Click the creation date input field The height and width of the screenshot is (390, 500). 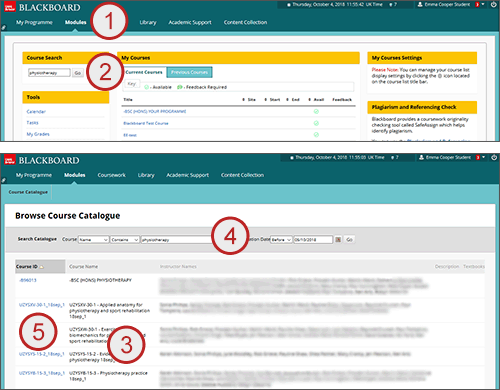tap(313, 240)
